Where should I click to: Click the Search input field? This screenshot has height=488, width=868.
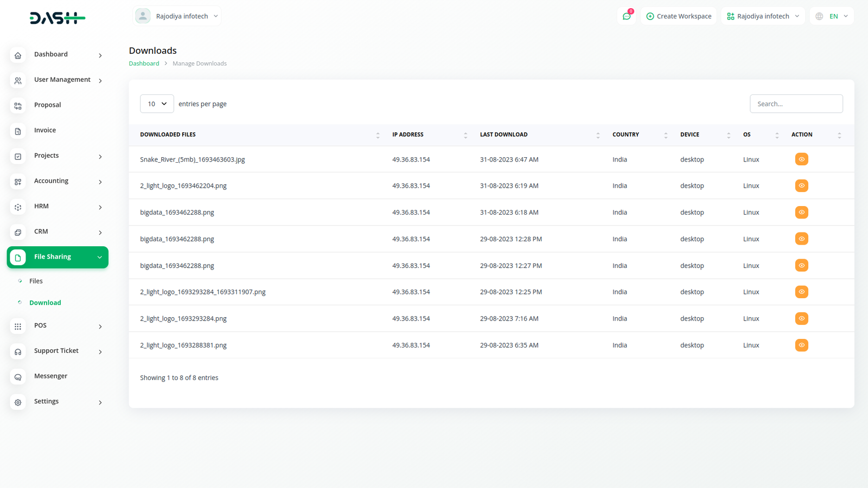(x=796, y=104)
